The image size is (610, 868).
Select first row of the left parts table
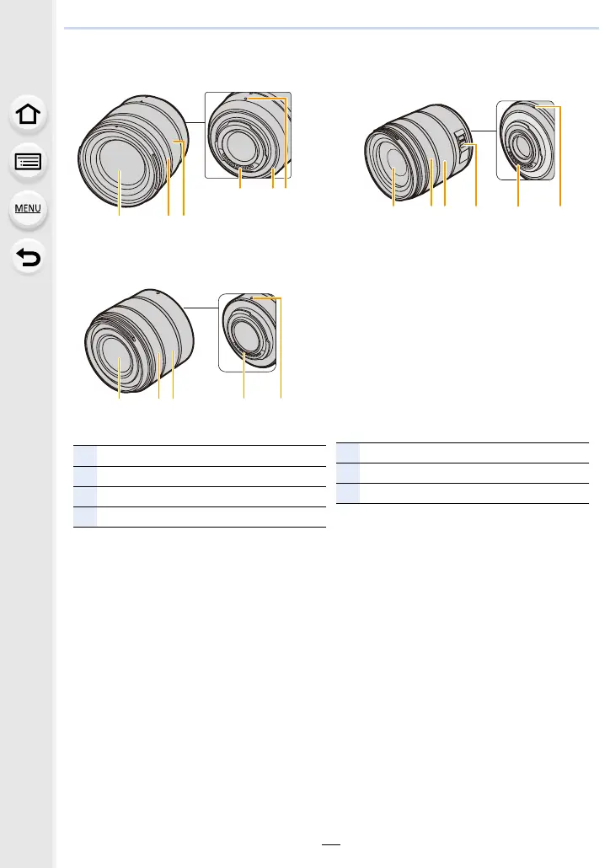point(200,456)
